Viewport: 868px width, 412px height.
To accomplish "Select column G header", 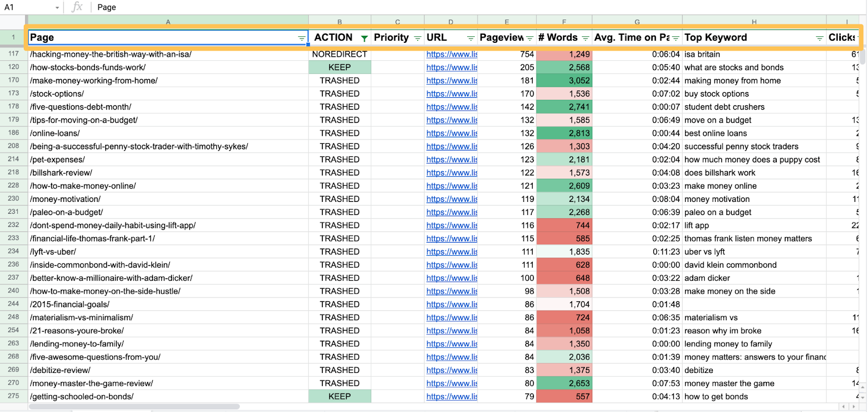I will pos(637,22).
